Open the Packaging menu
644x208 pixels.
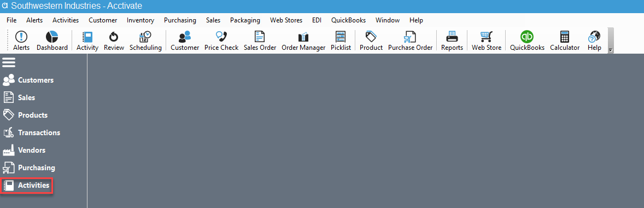click(x=245, y=20)
